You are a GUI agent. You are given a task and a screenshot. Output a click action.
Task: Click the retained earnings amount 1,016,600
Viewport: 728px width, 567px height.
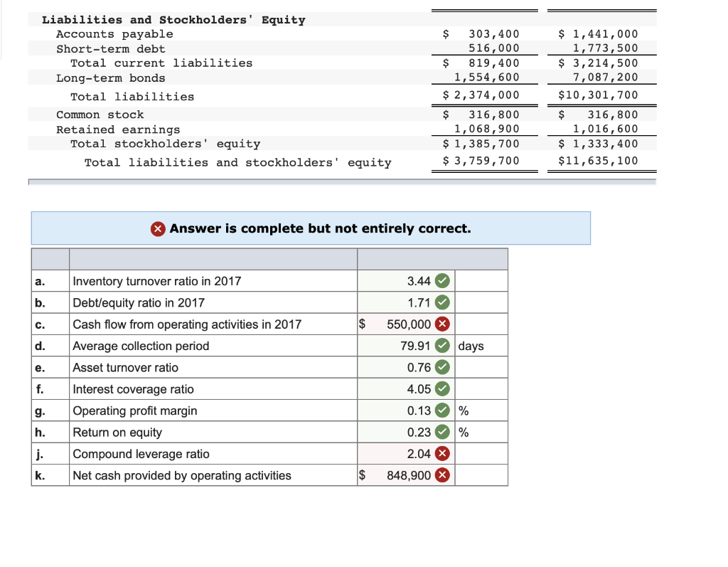tap(606, 129)
